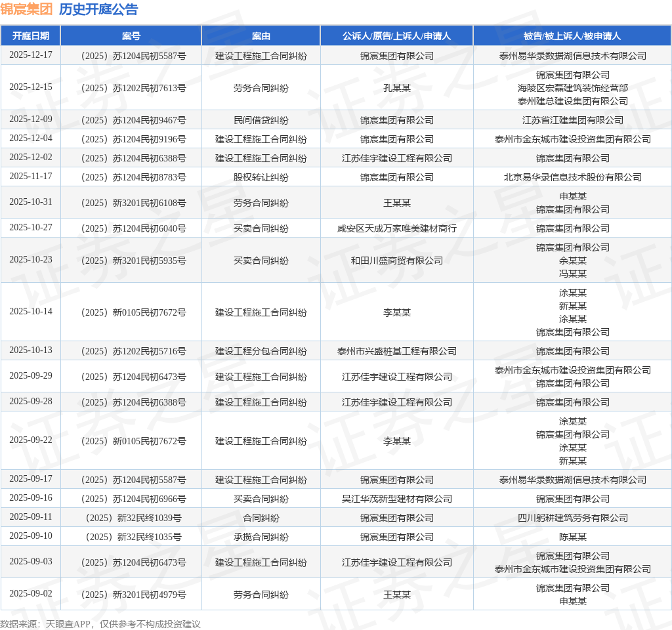Click case number 苏1204民初6040号
The width and height of the screenshot is (672, 630).
coord(134,228)
